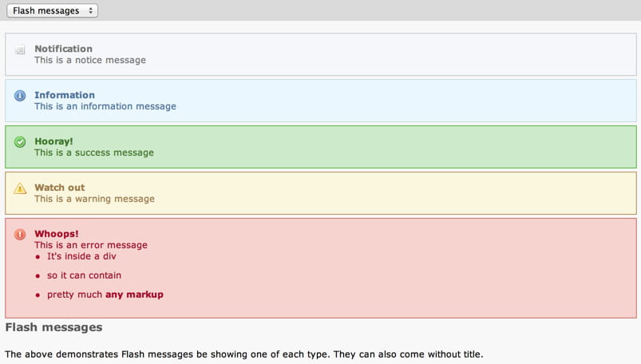Click 'This is a notice message' text

(x=90, y=60)
